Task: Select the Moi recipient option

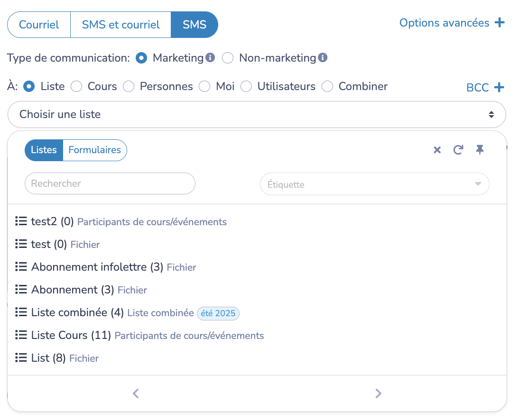Action: (x=204, y=86)
